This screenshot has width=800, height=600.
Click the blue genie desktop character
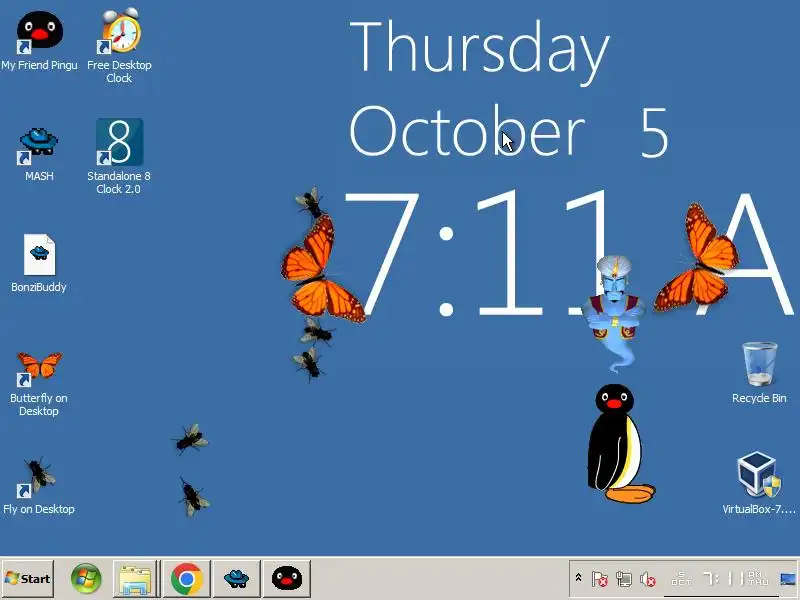[614, 312]
